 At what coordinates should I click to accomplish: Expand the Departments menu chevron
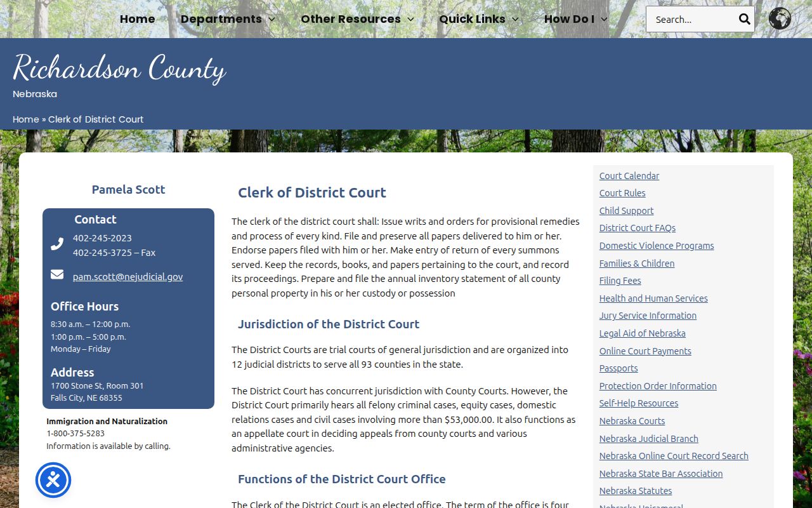click(x=272, y=20)
